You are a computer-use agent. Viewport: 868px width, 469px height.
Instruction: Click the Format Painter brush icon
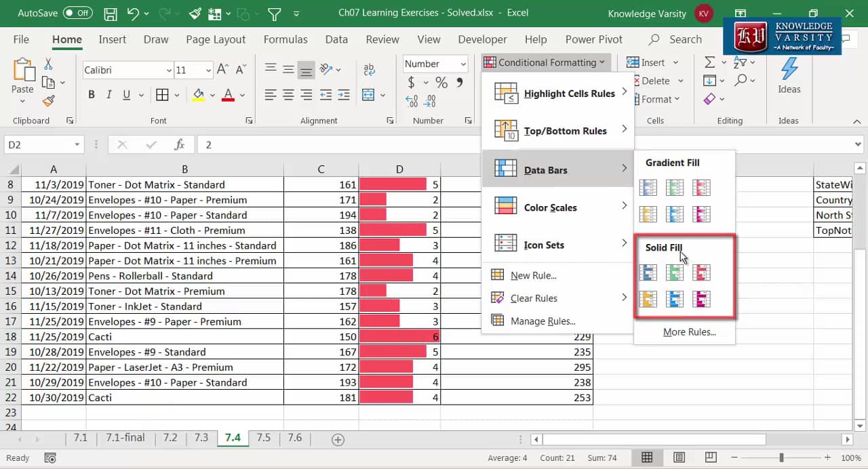[48, 101]
